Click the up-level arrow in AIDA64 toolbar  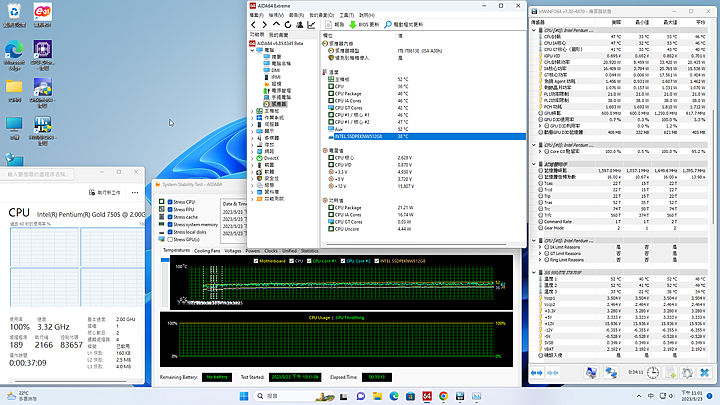[x=276, y=24]
